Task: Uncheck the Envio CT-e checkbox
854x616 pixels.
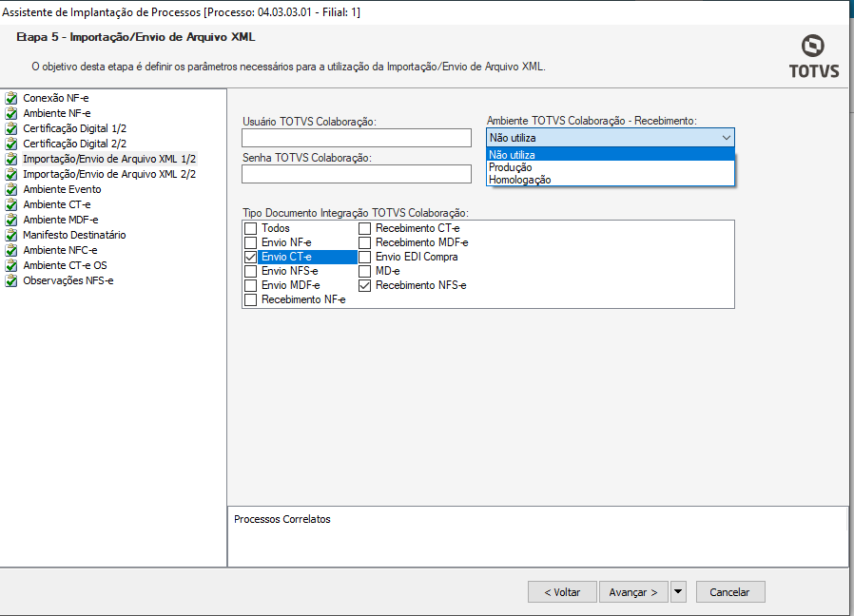Action: point(250,257)
